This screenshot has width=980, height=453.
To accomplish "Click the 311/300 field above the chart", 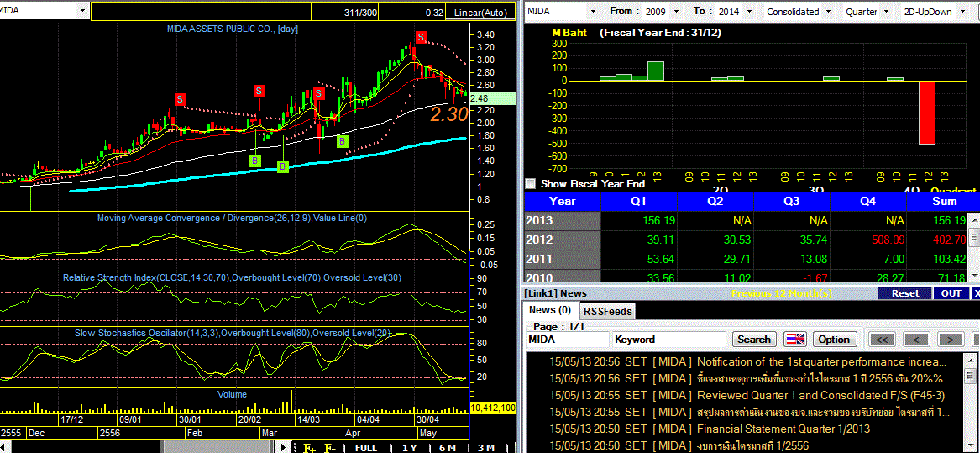I will pyautogui.click(x=345, y=12).
